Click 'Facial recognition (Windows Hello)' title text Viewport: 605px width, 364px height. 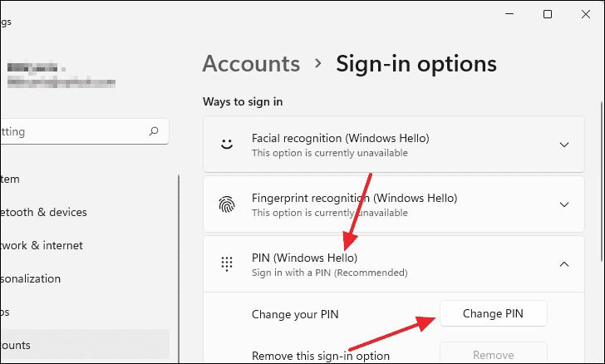pyautogui.click(x=341, y=138)
